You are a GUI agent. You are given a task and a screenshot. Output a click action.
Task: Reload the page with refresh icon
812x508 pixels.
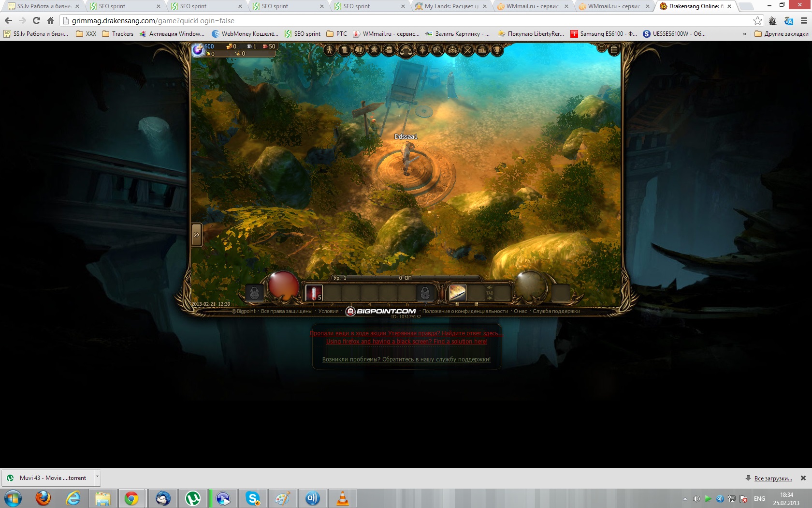(36, 21)
